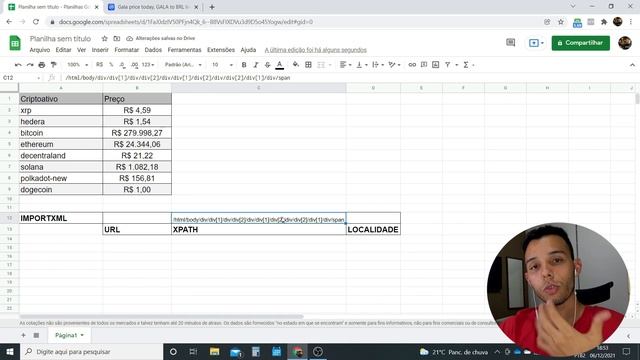Click the formula bar XPath text
The height and width of the screenshot is (360, 640).
click(x=178, y=78)
